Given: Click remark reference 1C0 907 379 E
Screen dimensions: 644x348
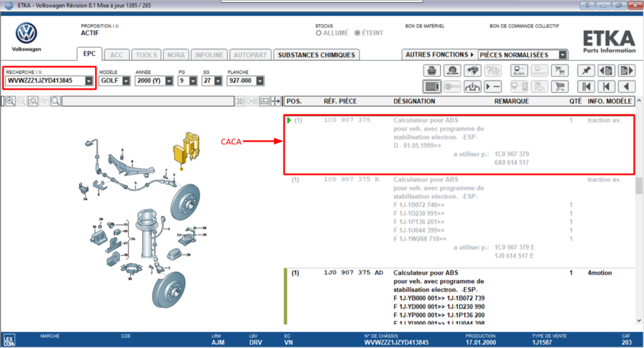Looking at the screenshot, I should (x=514, y=247).
